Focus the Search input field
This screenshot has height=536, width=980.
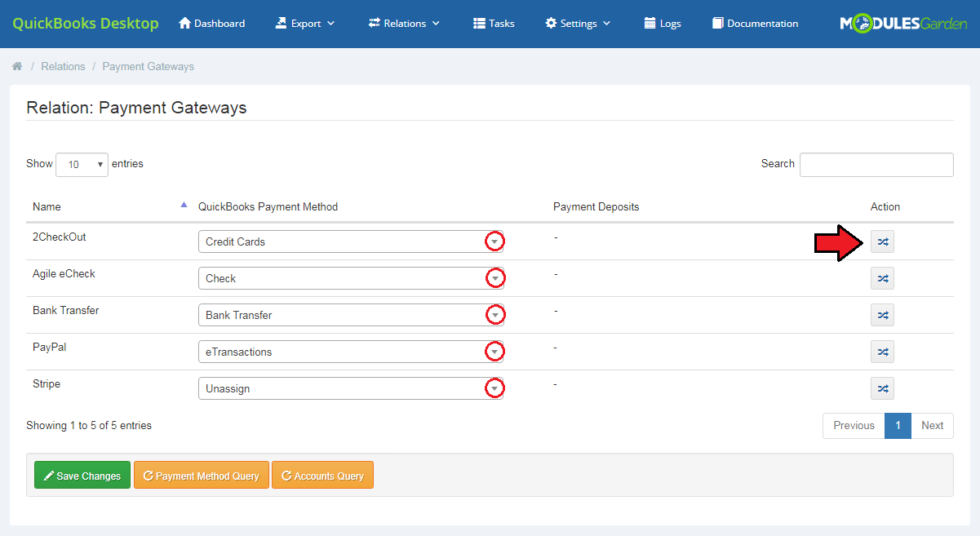tap(876, 164)
